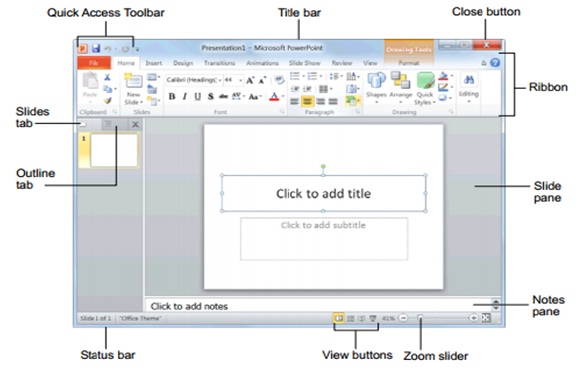Click the Shape Fill paint bucket swatch
This screenshot has height=370, width=579.
[443, 76]
